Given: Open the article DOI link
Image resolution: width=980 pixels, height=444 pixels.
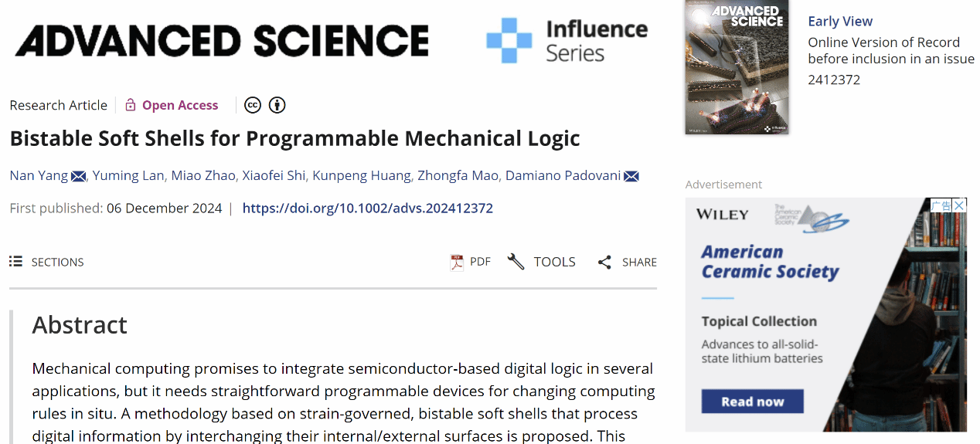Looking at the screenshot, I should [x=367, y=208].
